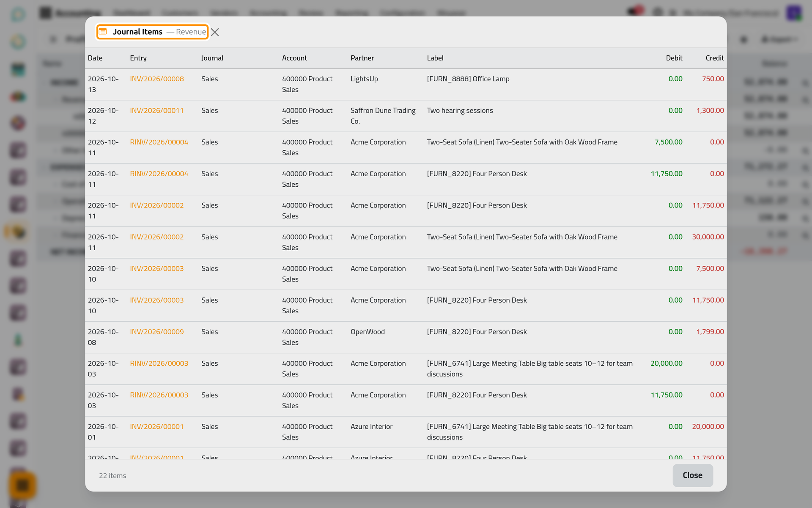The width and height of the screenshot is (812, 508).
Task: Close the Journal Items dialog with the X icon
Action: coord(215,32)
